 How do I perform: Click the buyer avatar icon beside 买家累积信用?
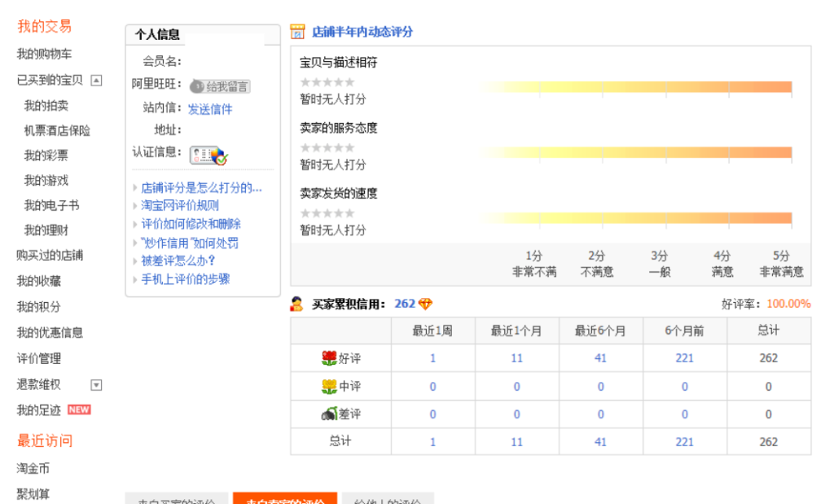(297, 304)
